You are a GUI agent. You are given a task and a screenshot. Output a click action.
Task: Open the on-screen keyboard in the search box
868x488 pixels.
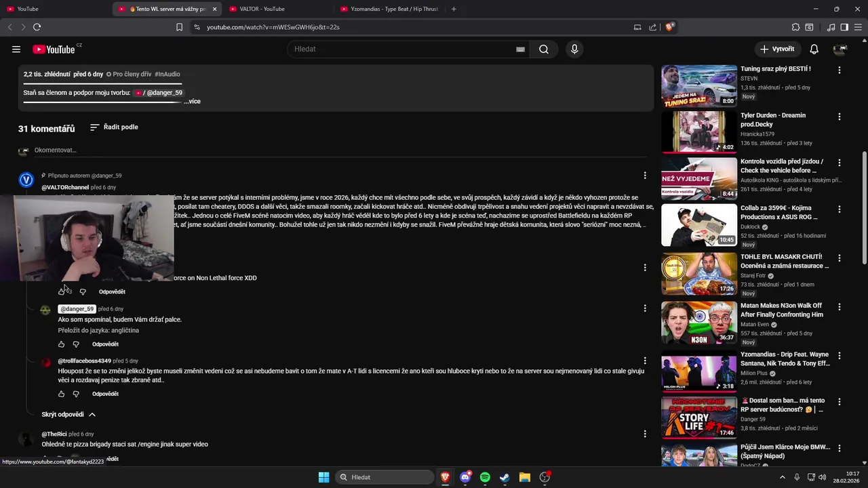[520, 49]
